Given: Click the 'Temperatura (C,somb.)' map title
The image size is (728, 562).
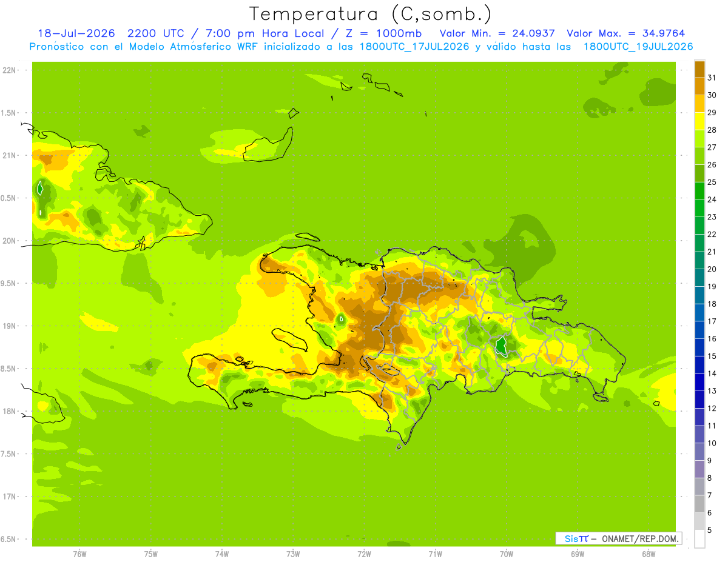Looking at the screenshot, I should (370, 14).
